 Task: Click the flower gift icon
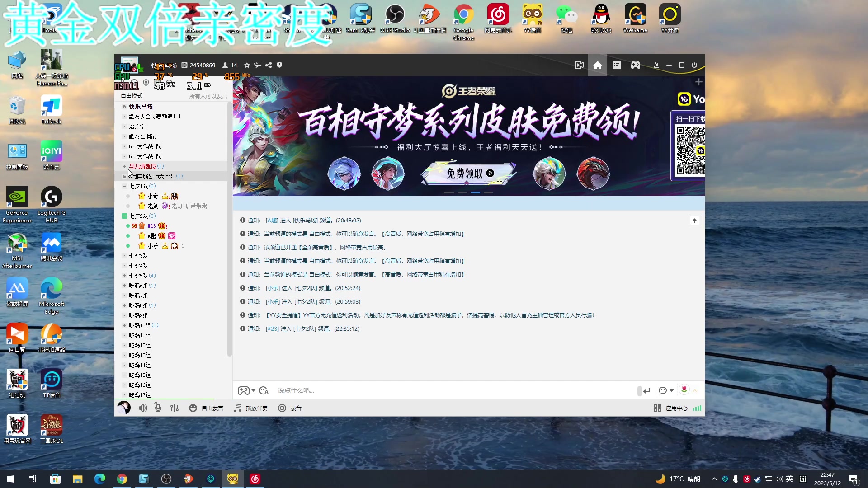click(684, 389)
